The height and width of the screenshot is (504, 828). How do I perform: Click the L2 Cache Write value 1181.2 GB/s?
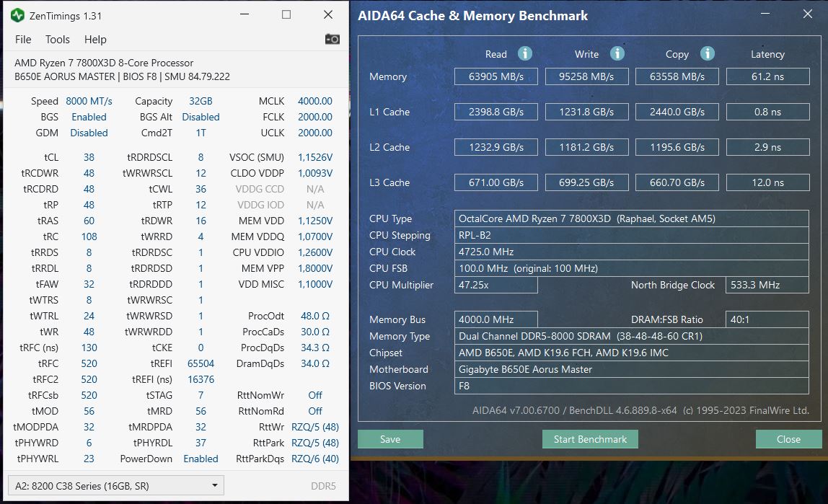click(586, 147)
